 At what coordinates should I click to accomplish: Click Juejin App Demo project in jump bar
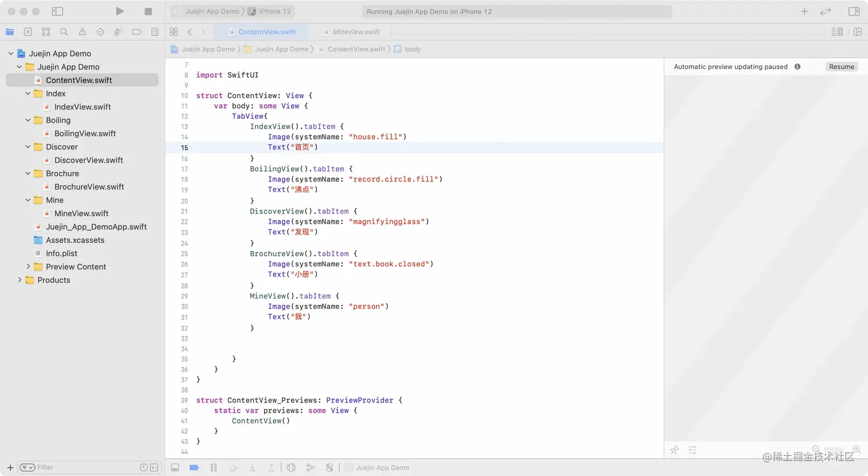tap(203, 49)
